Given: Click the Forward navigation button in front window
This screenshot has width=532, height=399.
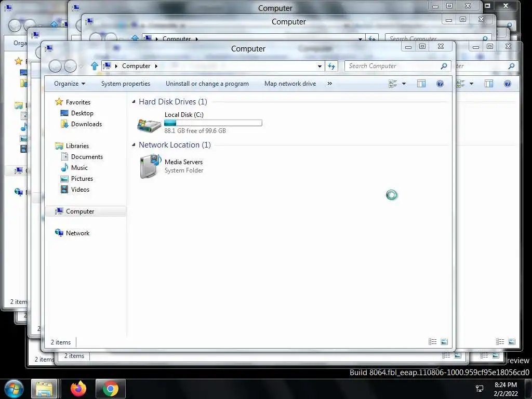Looking at the screenshot, I should [70, 66].
